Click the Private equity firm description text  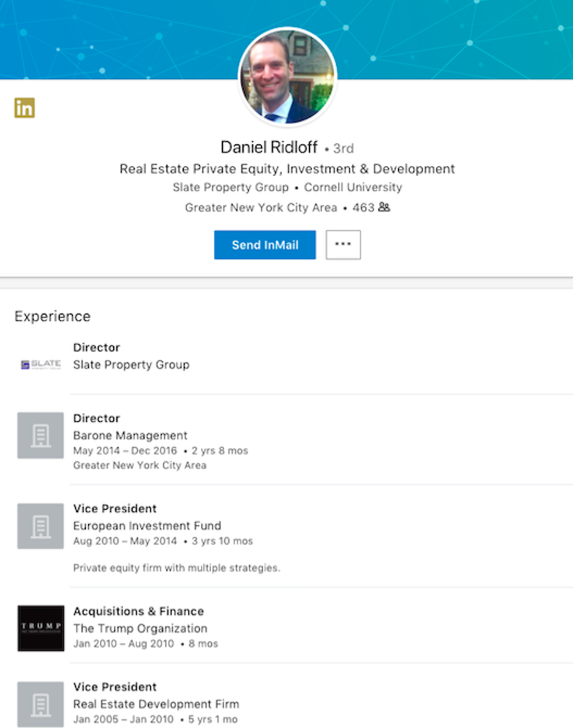tap(176, 568)
